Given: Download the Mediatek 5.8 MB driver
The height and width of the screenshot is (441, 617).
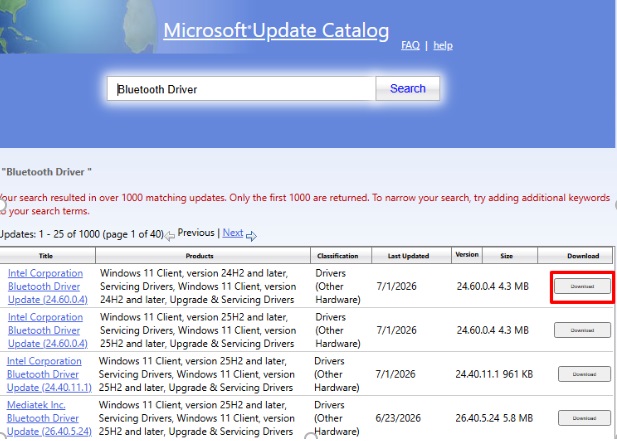Looking at the screenshot, I should point(584,418).
